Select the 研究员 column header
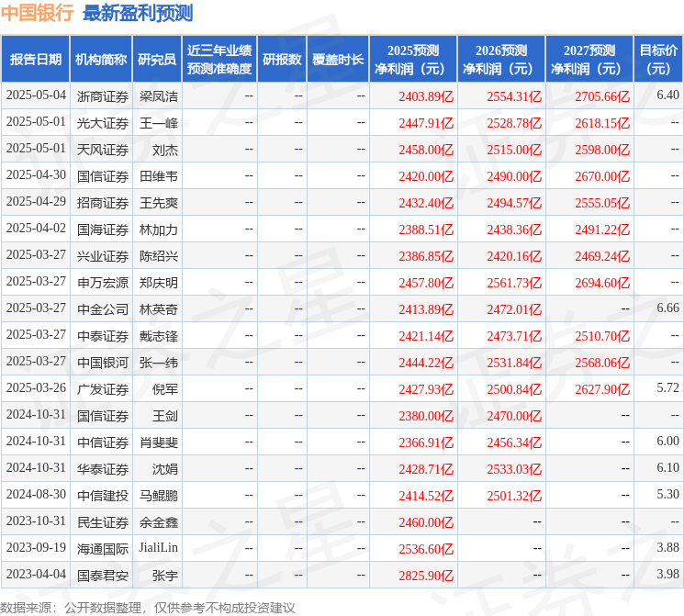Image resolution: width=684 pixels, height=616 pixels. 157,60
